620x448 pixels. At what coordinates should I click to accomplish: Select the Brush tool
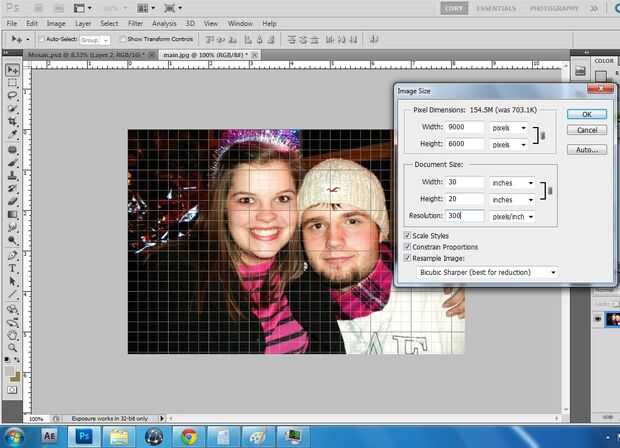tap(13, 162)
